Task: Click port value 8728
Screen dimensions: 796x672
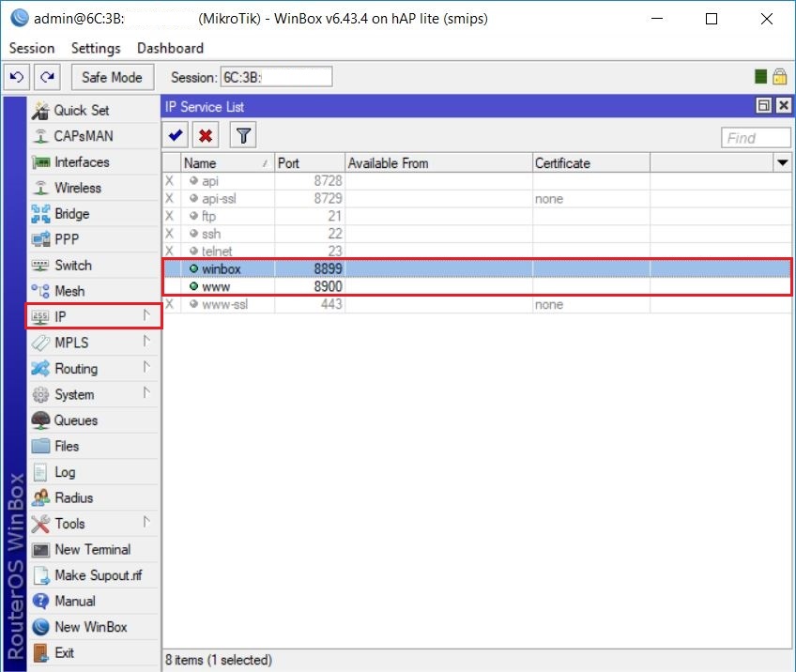Action: pyautogui.click(x=328, y=181)
